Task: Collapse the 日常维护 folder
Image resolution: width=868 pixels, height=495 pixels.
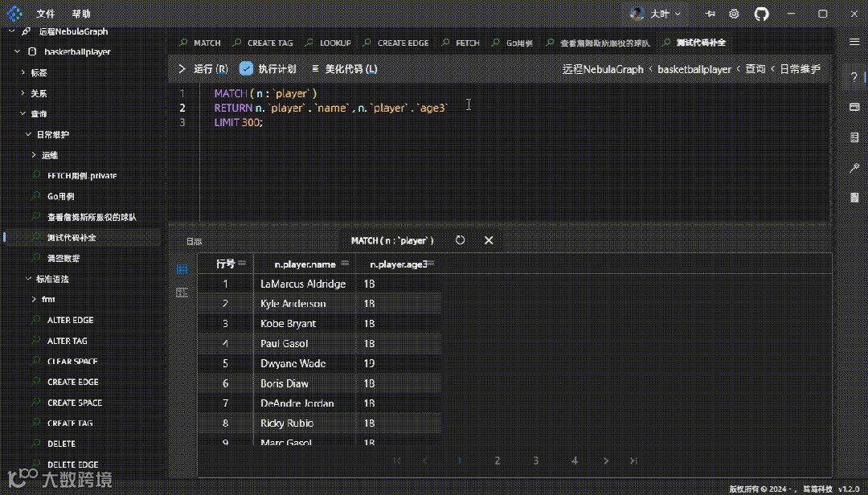Action: [x=29, y=134]
